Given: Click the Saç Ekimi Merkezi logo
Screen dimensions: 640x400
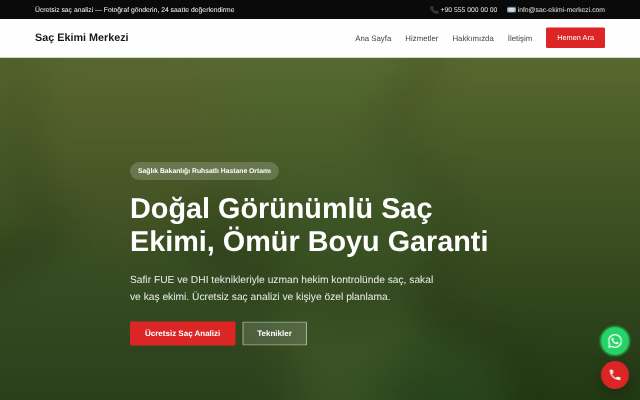Looking at the screenshot, I should pyautogui.click(x=82, y=38).
